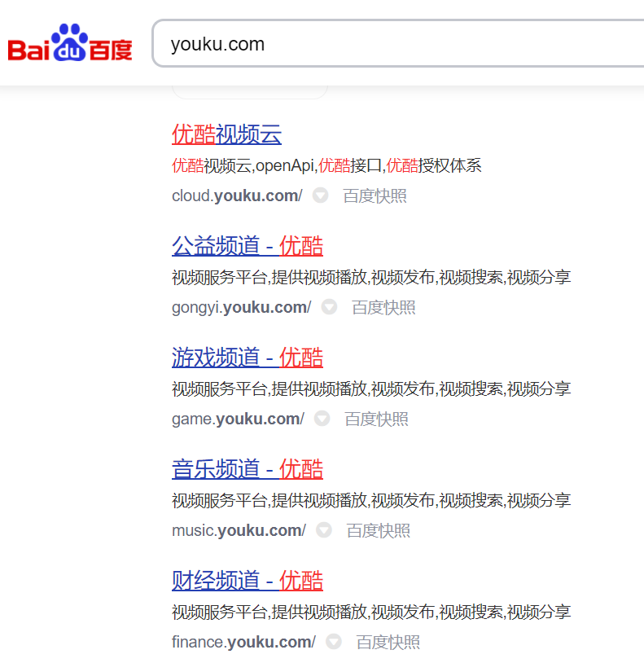Viewport: 644px width, 663px height.
Task: Click the finance.youku.com URL text
Action: (243, 643)
